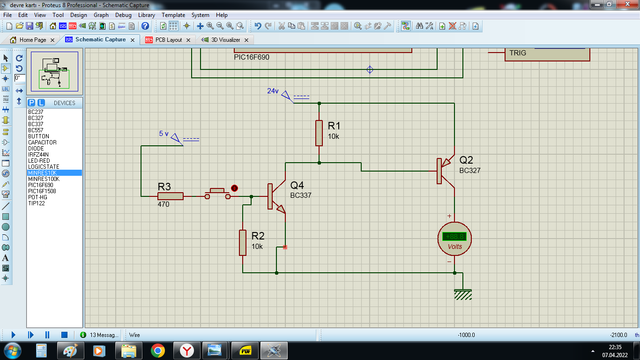Click the Zoom Out magnifier icon
The height and width of the screenshot is (360, 640).
[x=220, y=26]
